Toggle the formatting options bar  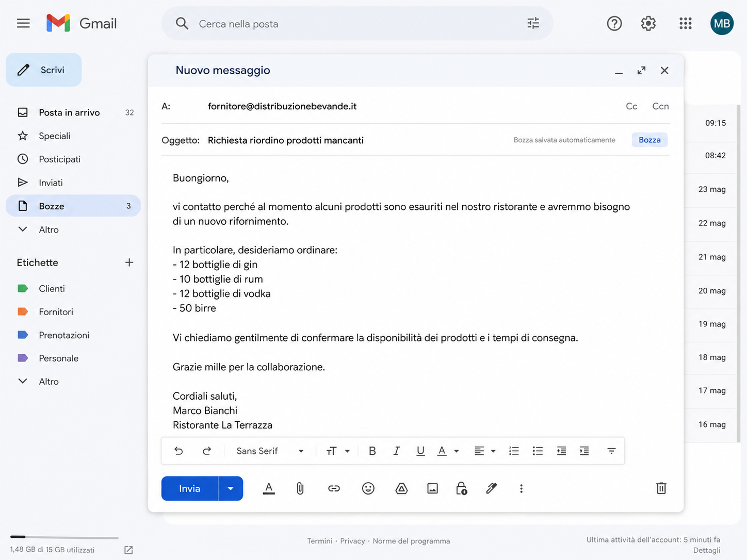269,488
